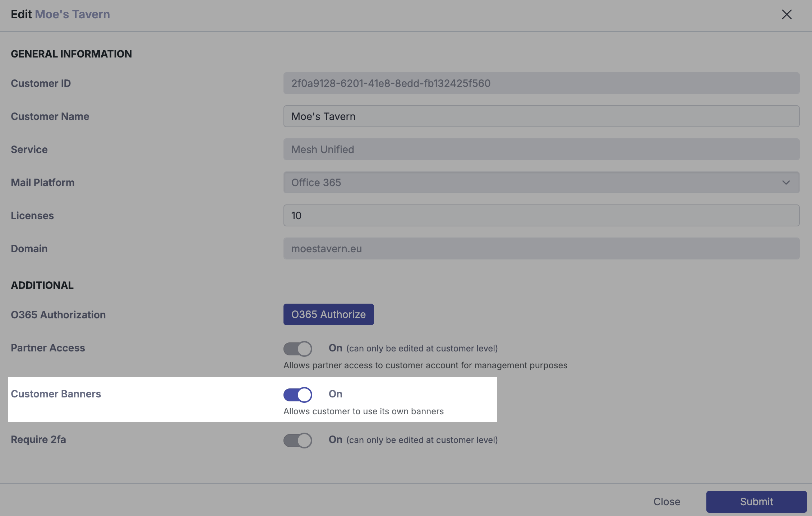
Task: Open the Office 365 mail platform selector
Action: point(532,183)
